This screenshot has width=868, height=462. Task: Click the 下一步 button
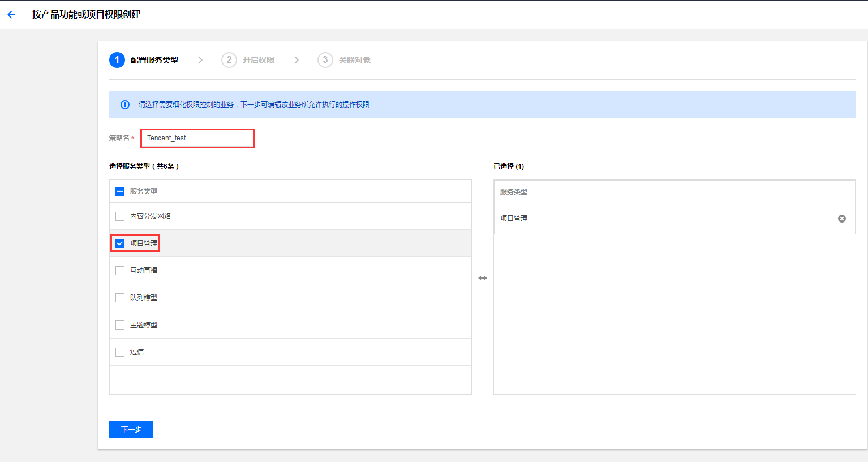131,429
